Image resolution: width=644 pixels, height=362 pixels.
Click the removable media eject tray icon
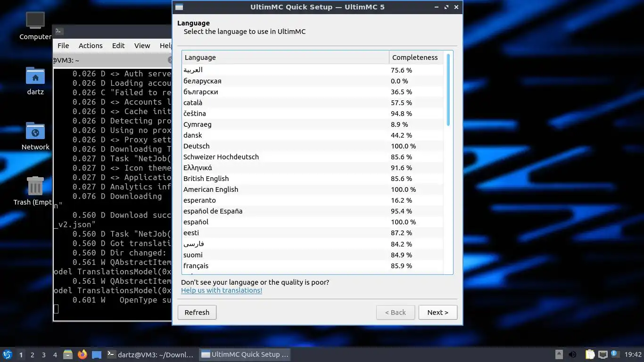point(559,354)
